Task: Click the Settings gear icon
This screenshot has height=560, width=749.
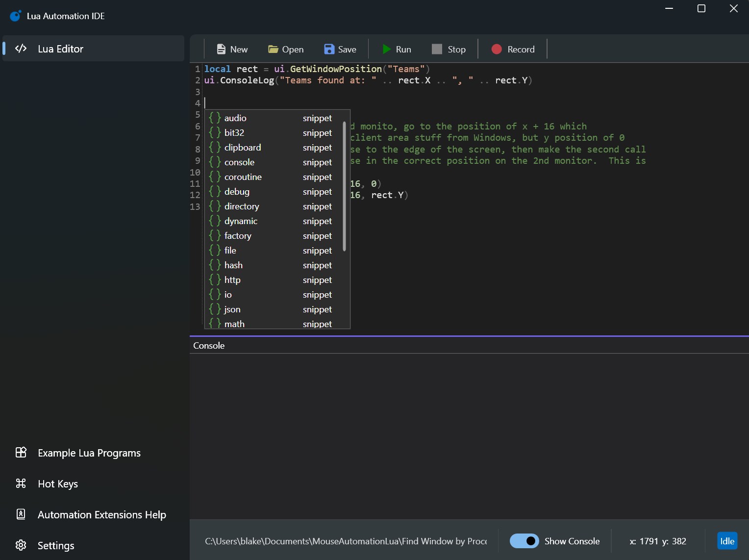Action: (21, 545)
